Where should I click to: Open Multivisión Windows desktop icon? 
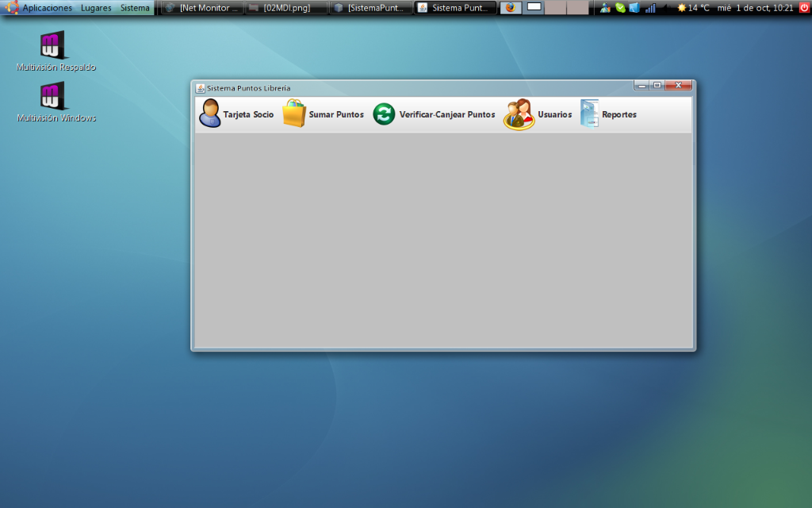[56, 102]
